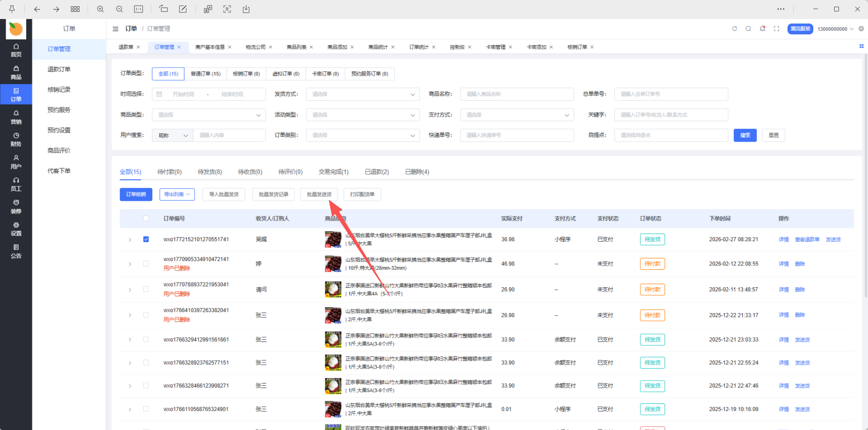Image resolution: width=868 pixels, height=430 pixels.
Task: Toggle fullscreen mode icon
Action: (x=777, y=29)
